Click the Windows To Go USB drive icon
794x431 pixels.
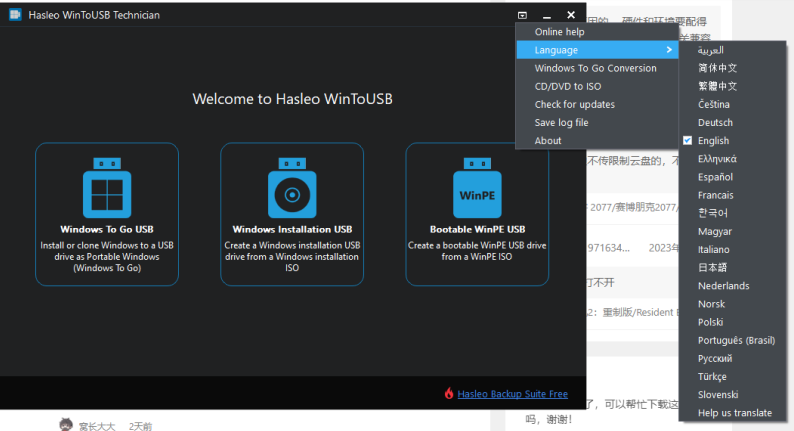107,188
